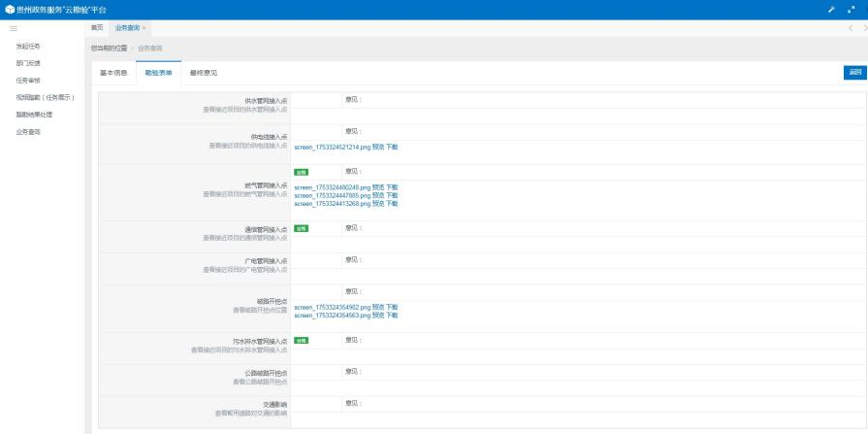868x434 pixels.
Task: Open 发起任务 in the sidebar
Action: (28, 47)
